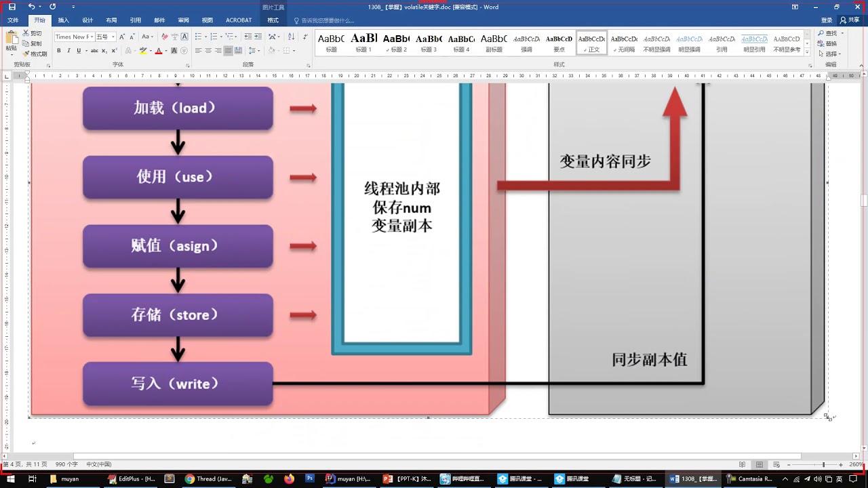Switch to Insert (插入) tab
The width and height of the screenshot is (868, 488).
(x=63, y=20)
